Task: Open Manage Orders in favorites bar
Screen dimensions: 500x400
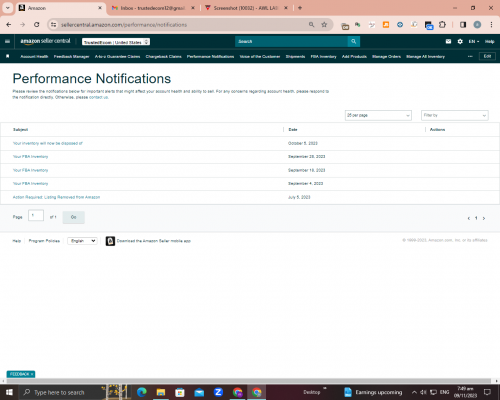Action: click(386, 57)
